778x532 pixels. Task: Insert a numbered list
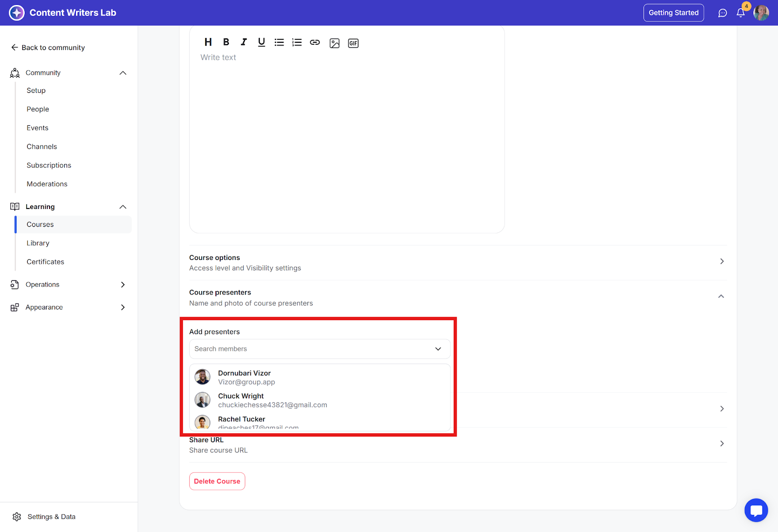tap(297, 42)
